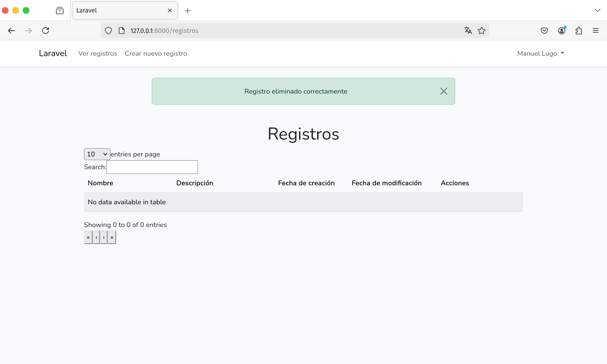607x364 pixels.
Task: Open the Pocket save icon
Action: click(544, 31)
